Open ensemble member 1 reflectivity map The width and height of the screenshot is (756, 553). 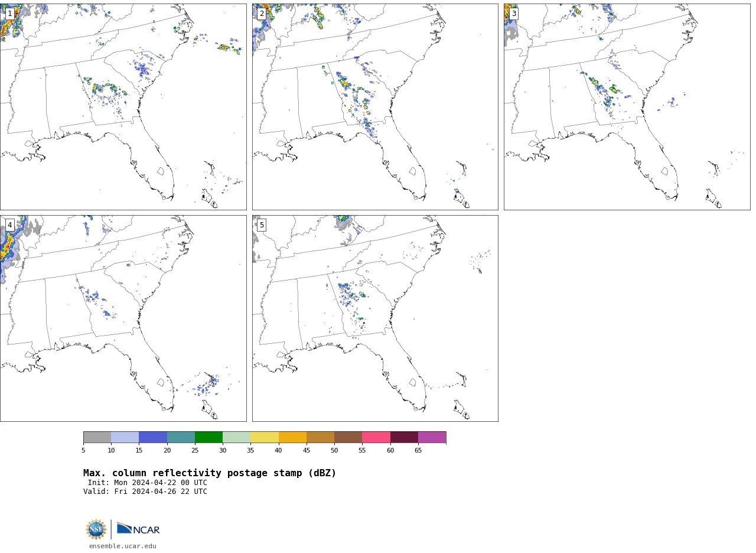point(123,107)
